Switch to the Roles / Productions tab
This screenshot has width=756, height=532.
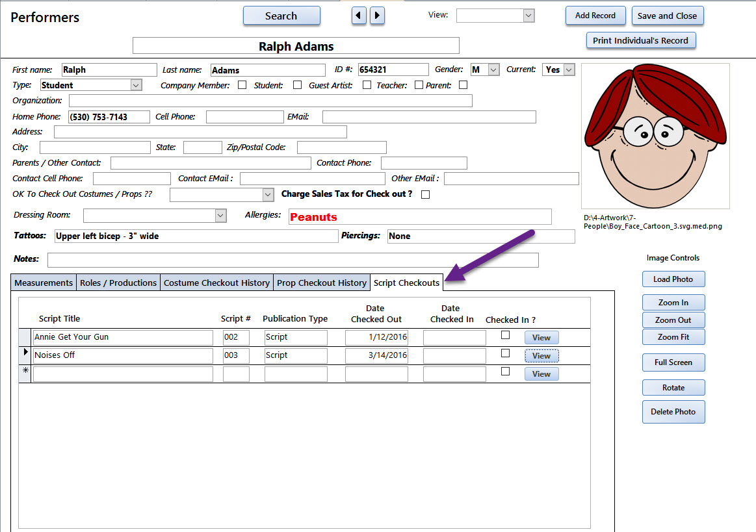tap(118, 283)
